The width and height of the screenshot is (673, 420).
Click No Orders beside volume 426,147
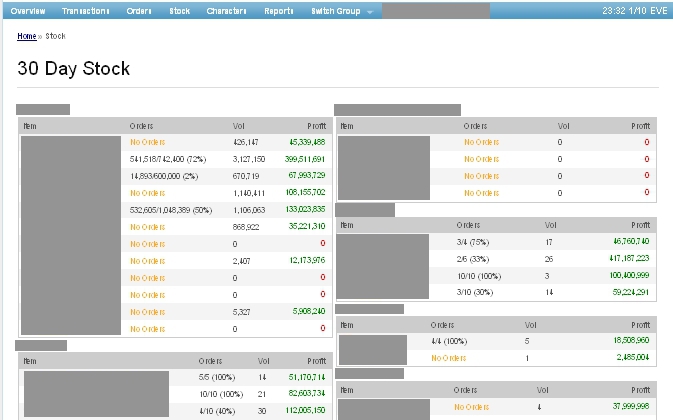pyautogui.click(x=147, y=142)
